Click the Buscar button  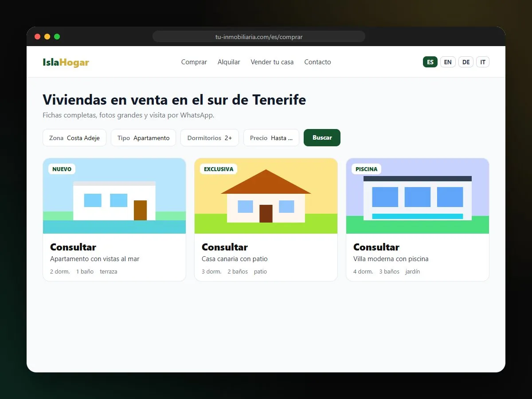coord(322,137)
